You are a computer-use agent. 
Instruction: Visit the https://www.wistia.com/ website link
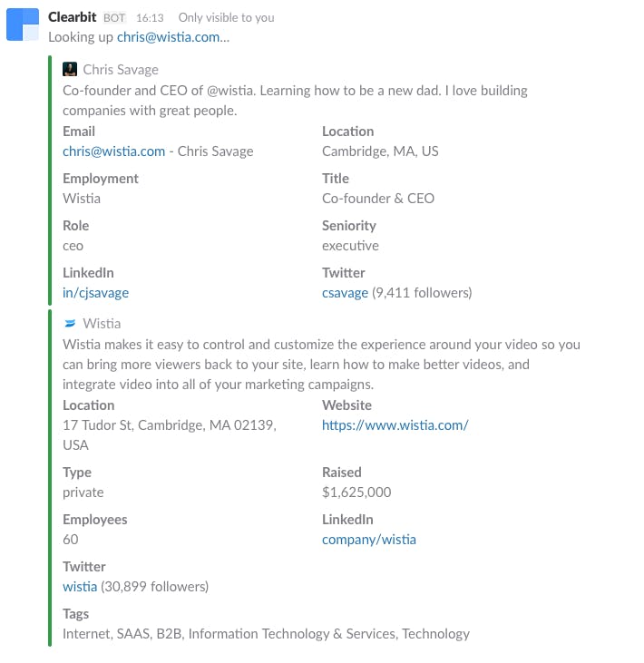(x=395, y=425)
